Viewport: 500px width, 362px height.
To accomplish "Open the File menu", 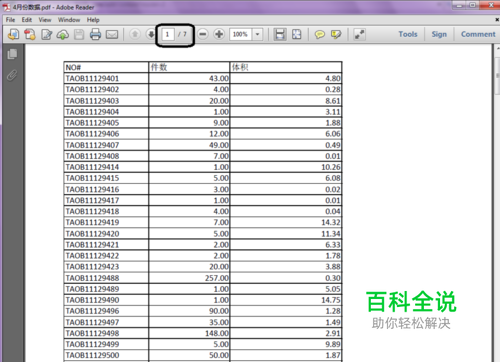I will point(10,20).
